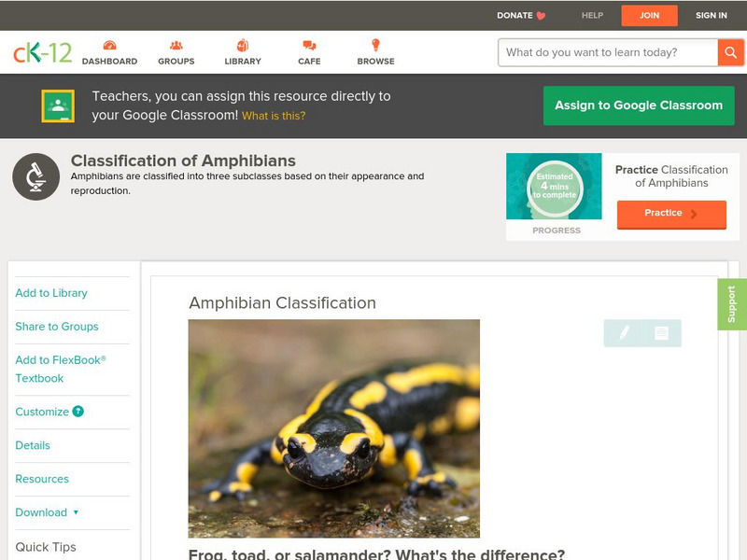Select the Dashboard navigation icon
Viewport: 747px width, 560px height.
click(x=110, y=44)
